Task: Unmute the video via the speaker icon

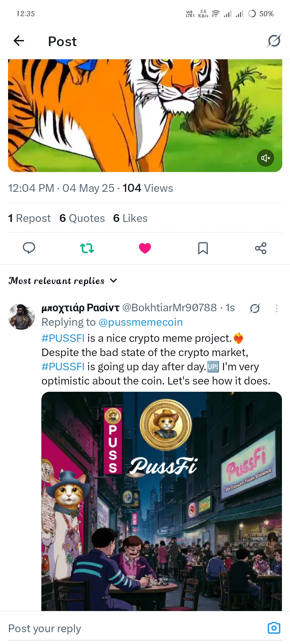Action: [266, 158]
